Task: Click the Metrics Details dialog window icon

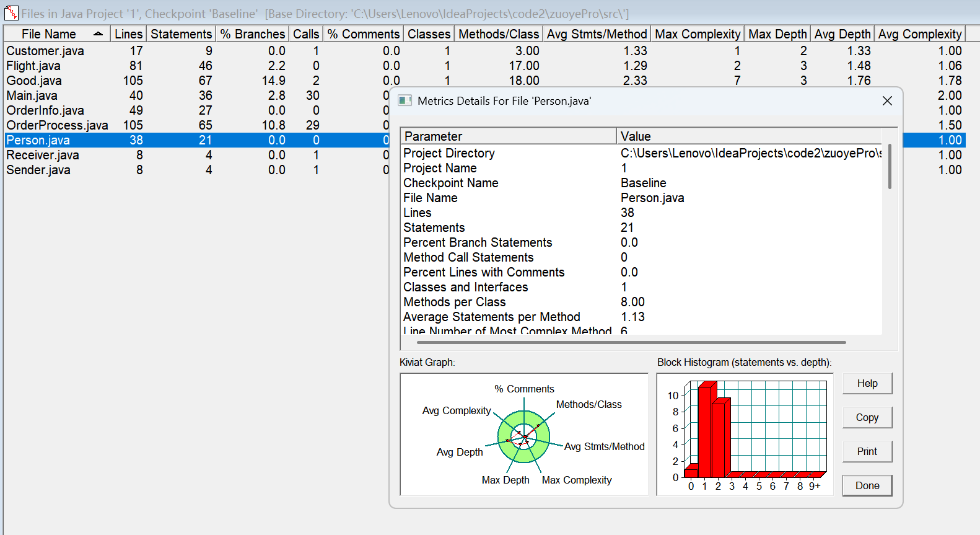Action: click(x=405, y=100)
